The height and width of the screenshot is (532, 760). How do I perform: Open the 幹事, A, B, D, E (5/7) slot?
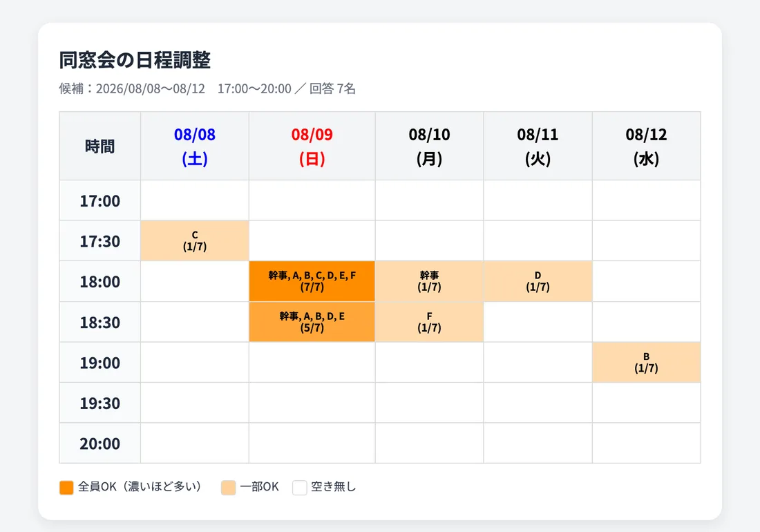(312, 322)
